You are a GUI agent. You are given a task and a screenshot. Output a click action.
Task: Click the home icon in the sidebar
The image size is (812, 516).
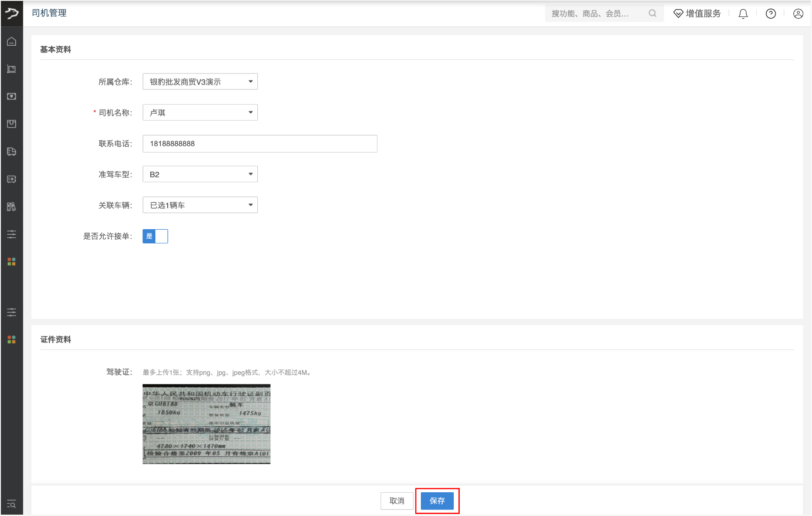point(11,42)
